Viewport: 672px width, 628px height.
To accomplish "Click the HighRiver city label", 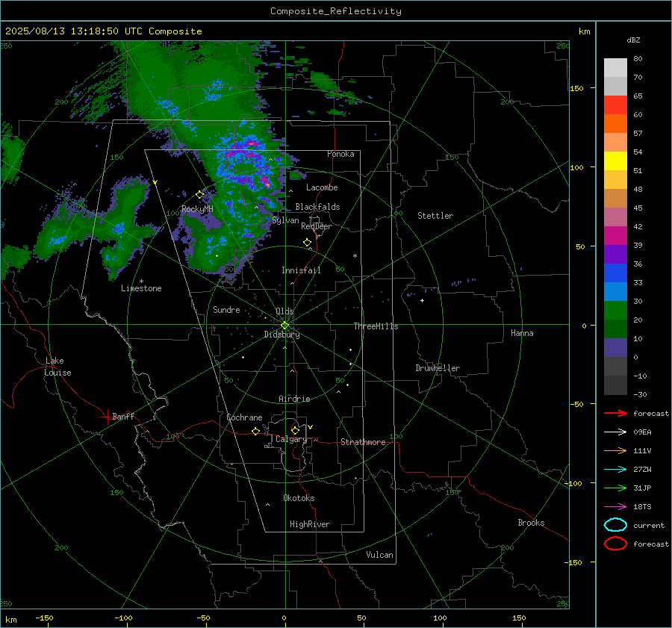I will coord(310,524).
